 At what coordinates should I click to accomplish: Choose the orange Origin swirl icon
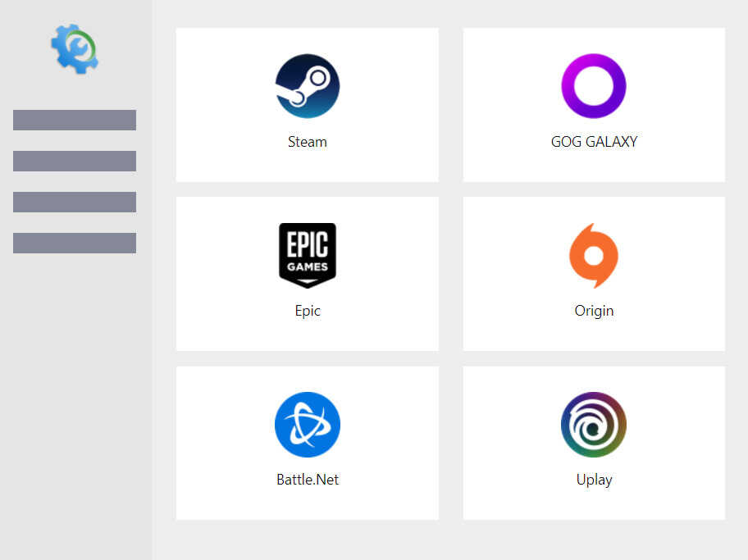(594, 255)
